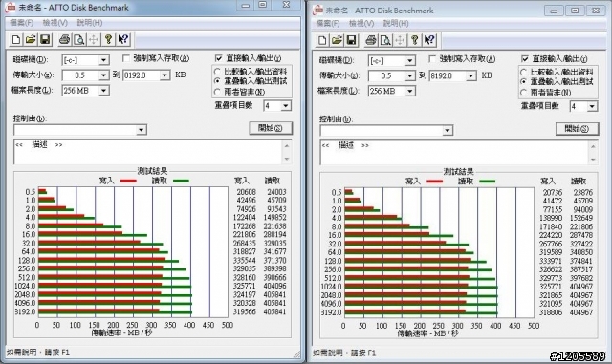612x364 pixels.
Task: Click New file icon in right window
Action: tap(322, 40)
